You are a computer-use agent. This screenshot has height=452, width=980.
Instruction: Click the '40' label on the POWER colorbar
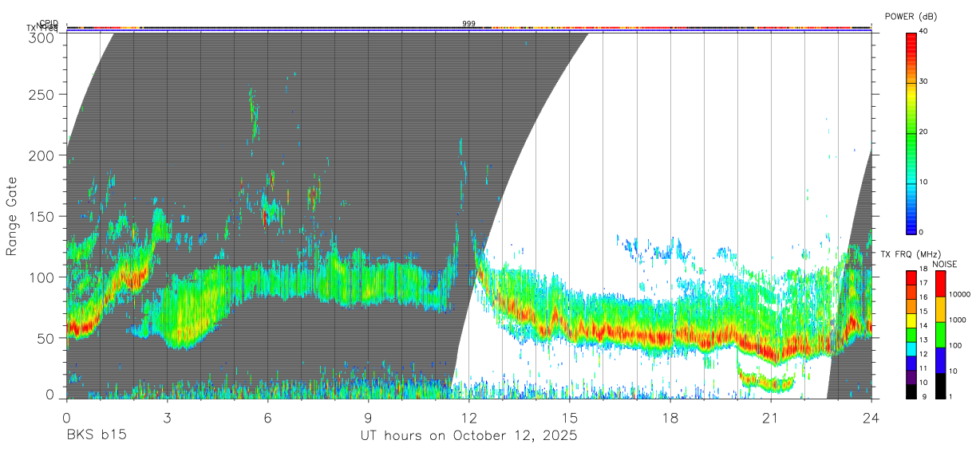pos(923,31)
